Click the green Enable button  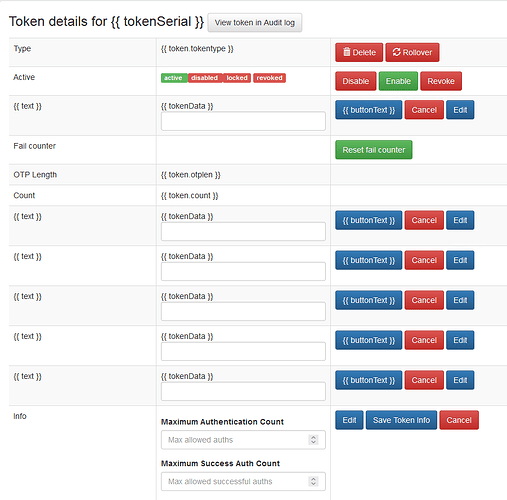398,81
